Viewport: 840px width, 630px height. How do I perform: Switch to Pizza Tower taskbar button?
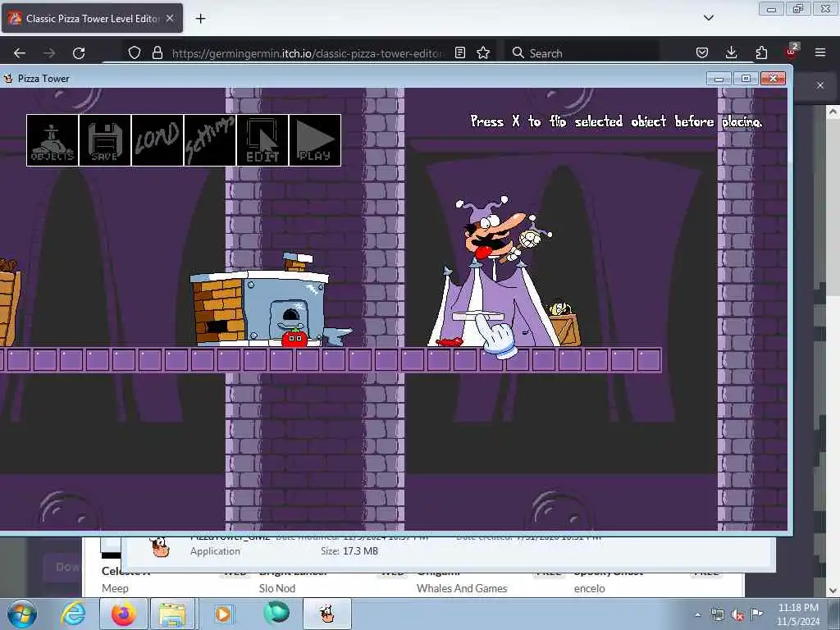[x=327, y=614]
